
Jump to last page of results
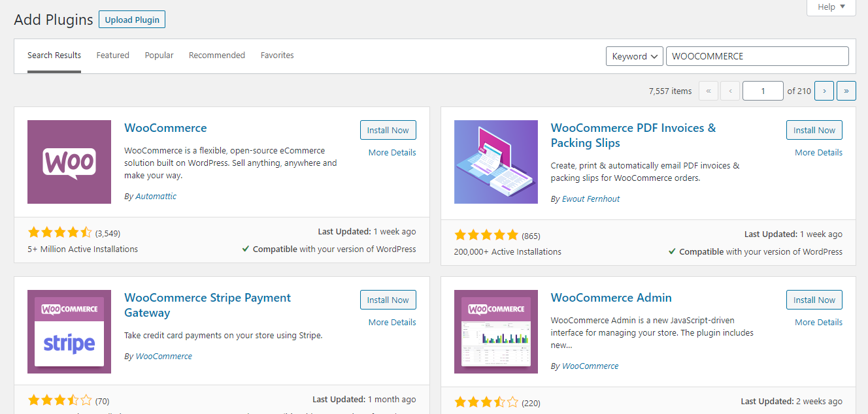[x=846, y=91]
